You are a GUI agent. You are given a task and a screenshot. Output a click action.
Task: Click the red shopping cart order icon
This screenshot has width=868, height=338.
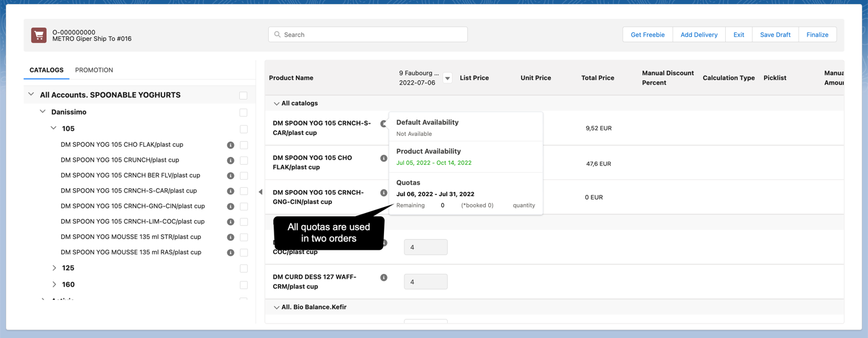coord(39,35)
